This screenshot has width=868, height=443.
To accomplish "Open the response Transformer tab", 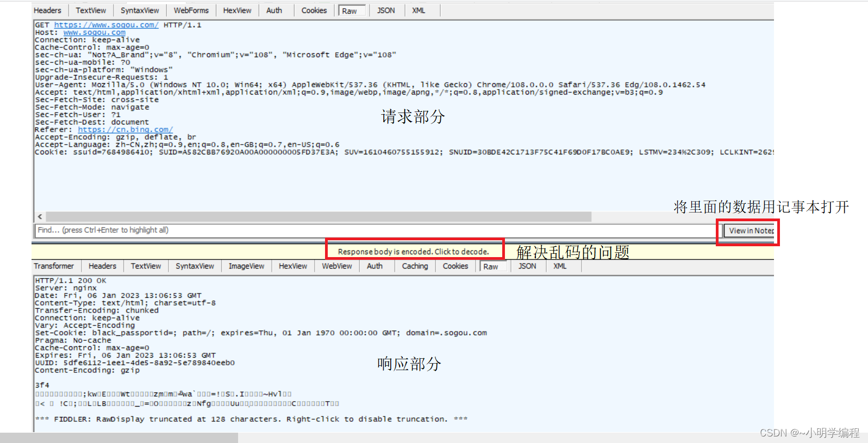I will (x=54, y=266).
